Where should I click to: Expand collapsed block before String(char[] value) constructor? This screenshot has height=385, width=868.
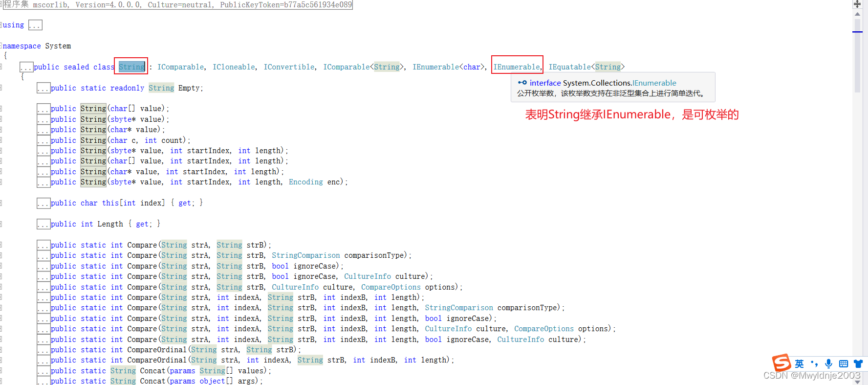click(x=43, y=109)
